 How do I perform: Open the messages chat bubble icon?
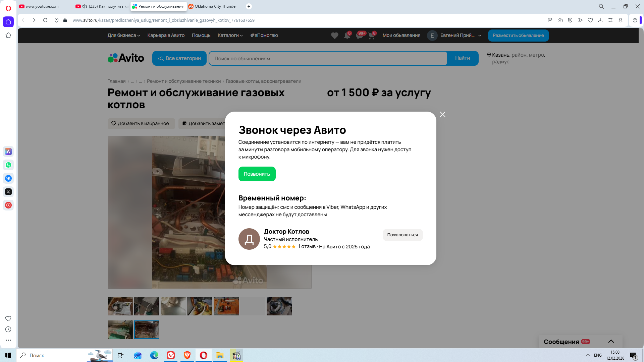(x=359, y=36)
